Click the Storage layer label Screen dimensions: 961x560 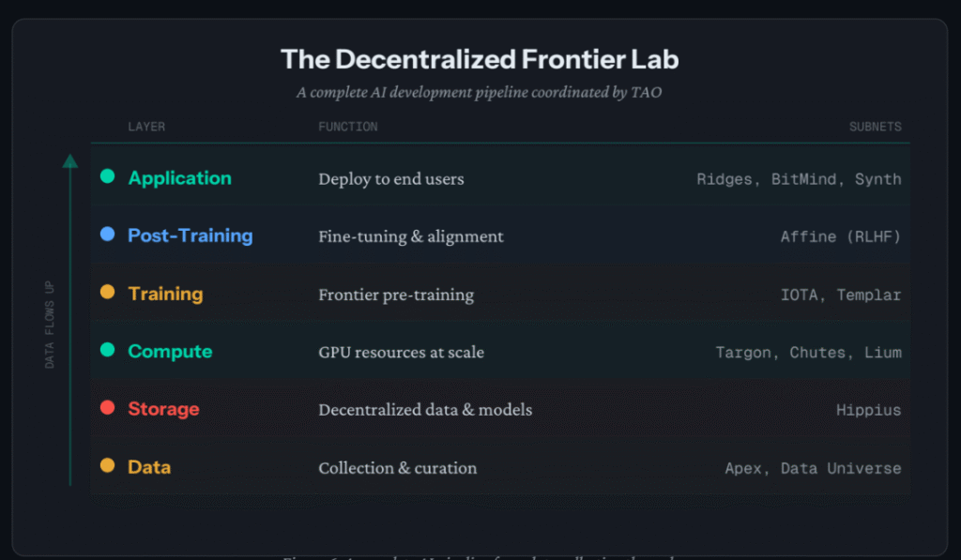click(x=163, y=409)
